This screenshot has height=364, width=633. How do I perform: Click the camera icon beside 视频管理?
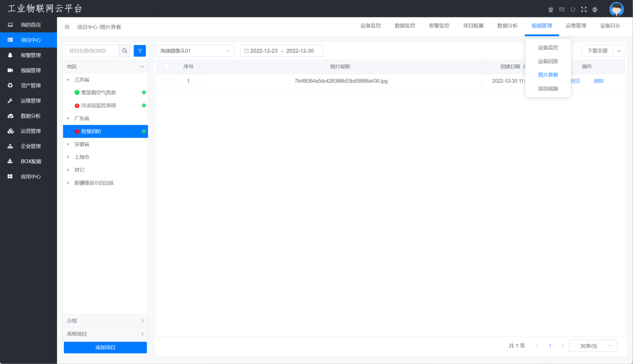click(x=10, y=70)
